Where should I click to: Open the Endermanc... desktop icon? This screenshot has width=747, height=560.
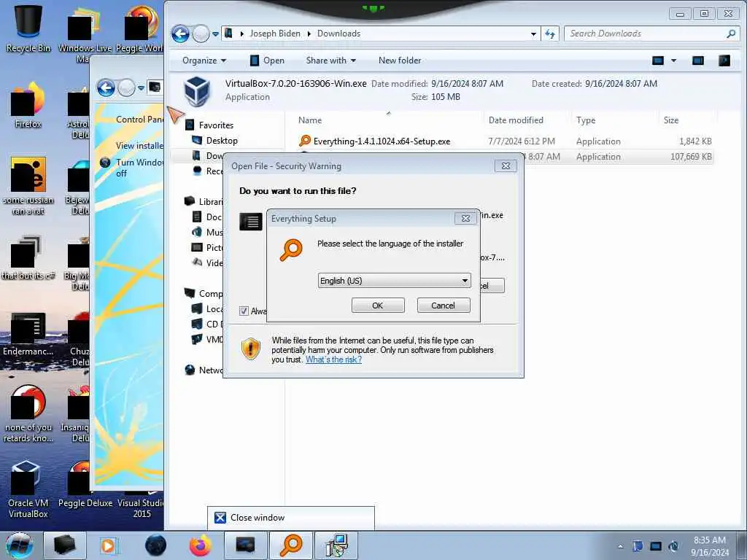[x=28, y=334]
